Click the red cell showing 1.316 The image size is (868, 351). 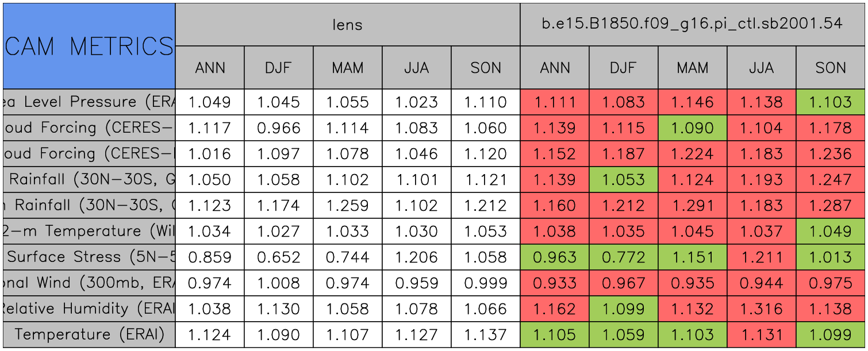click(761, 308)
